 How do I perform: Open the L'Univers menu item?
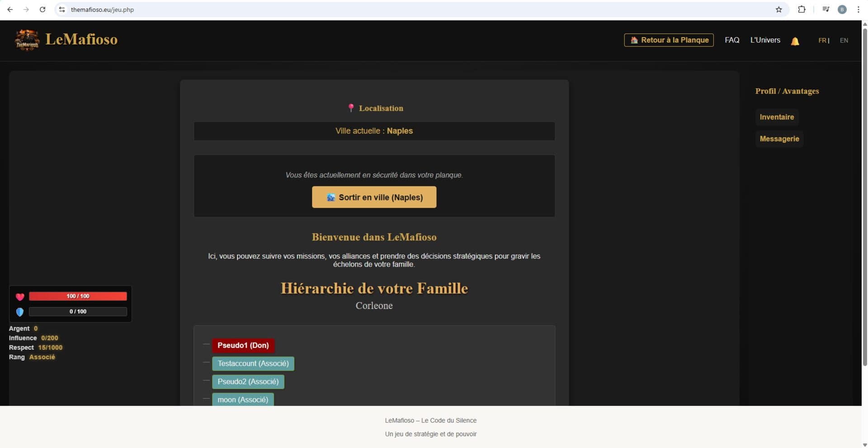(x=765, y=40)
